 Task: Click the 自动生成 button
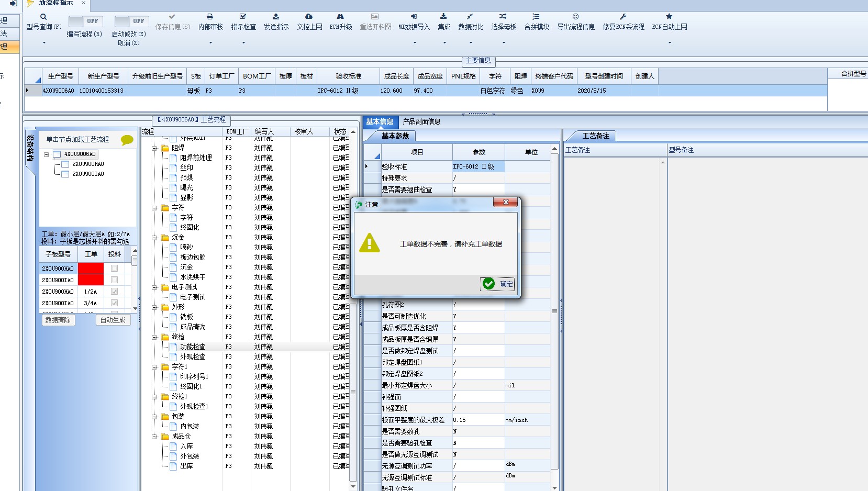coord(113,320)
